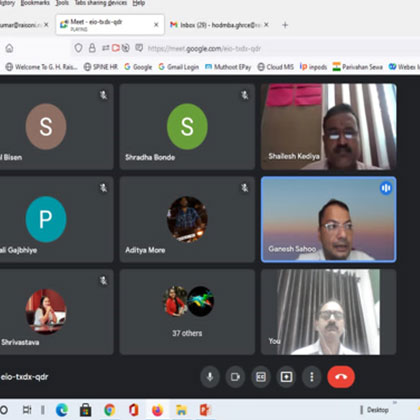Select your own 'You' video tile

(329, 312)
